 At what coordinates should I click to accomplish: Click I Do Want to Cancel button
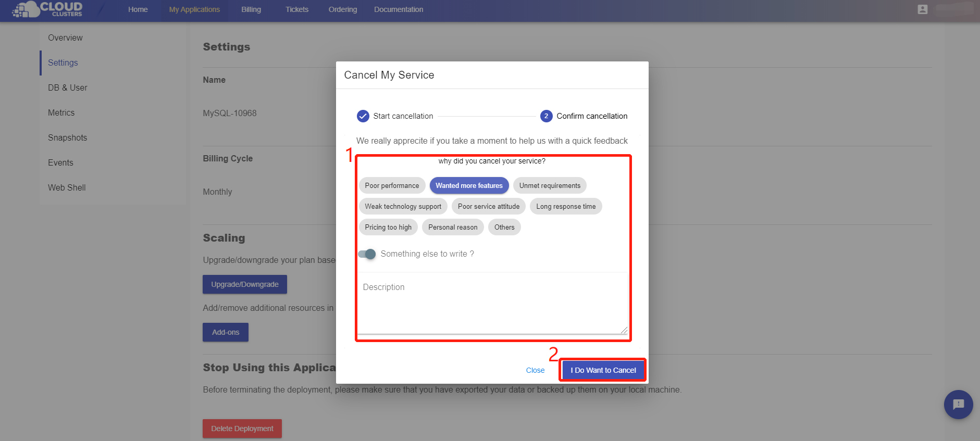tap(603, 370)
